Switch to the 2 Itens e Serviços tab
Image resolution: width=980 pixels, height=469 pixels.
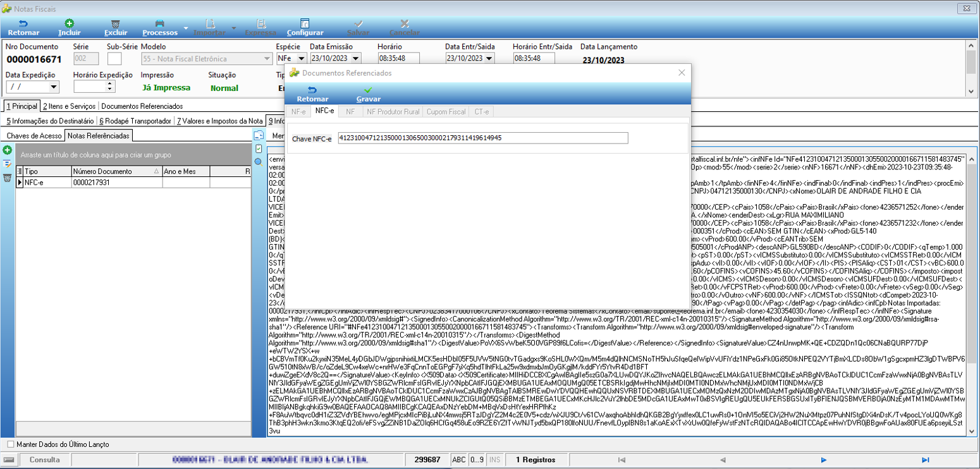(x=70, y=106)
